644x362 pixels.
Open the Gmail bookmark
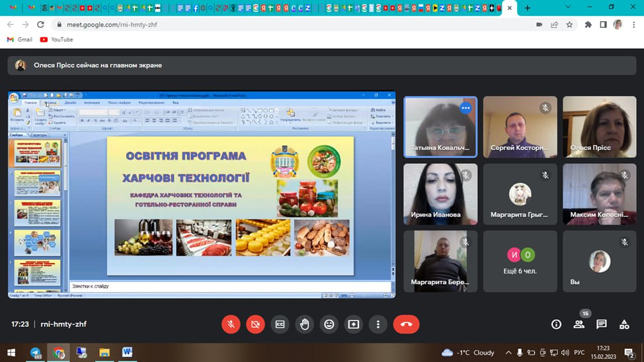click(20, 40)
